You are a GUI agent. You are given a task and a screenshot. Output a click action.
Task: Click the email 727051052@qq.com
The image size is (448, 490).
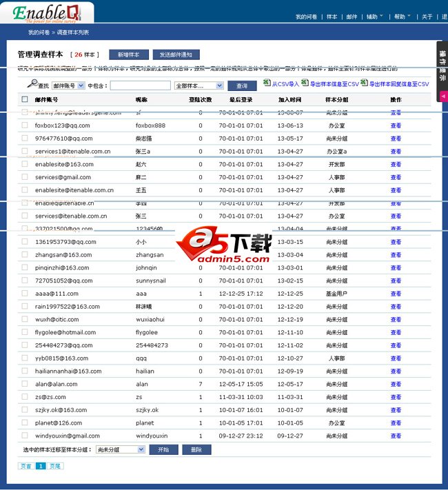point(64,280)
